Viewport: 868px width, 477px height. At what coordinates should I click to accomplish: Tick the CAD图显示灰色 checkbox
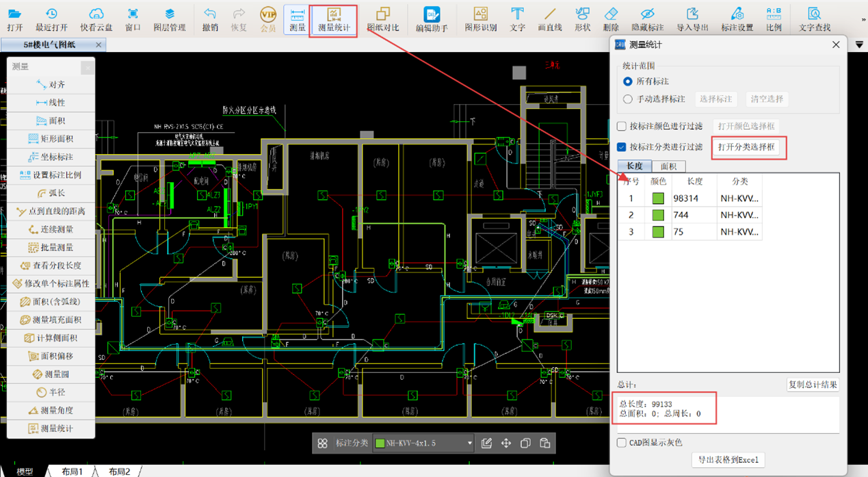(622, 443)
